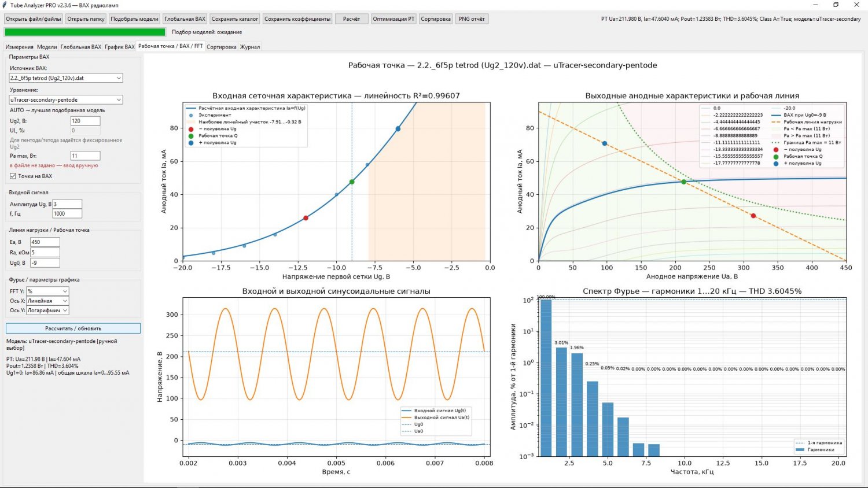
Task: Click 'Открыть файл/файлы' toolbar button
Action: (34, 19)
